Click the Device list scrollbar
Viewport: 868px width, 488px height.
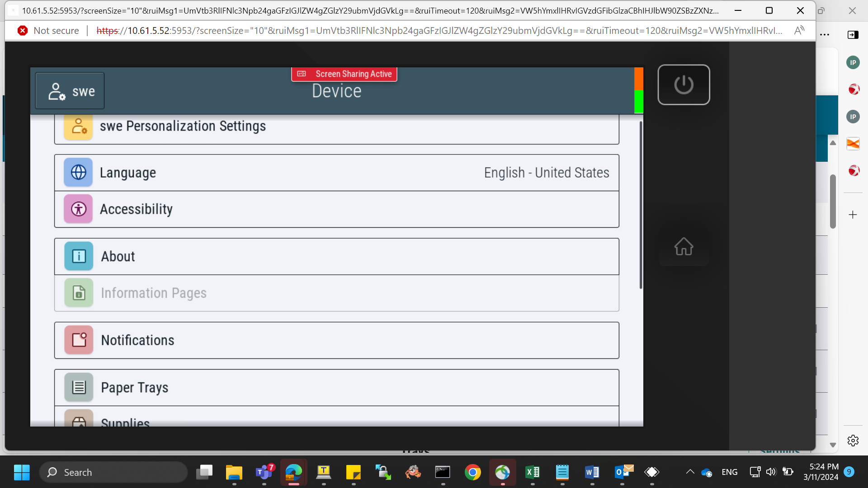[x=641, y=205]
